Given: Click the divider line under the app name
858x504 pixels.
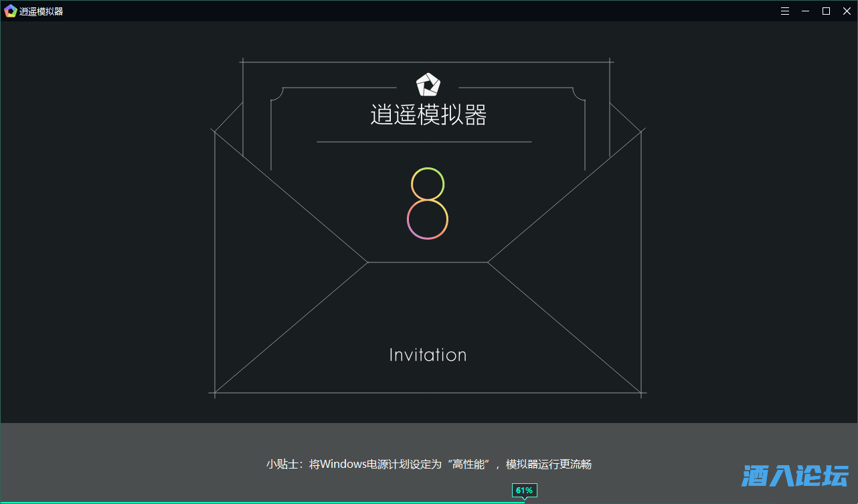Looking at the screenshot, I should [424, 142].
